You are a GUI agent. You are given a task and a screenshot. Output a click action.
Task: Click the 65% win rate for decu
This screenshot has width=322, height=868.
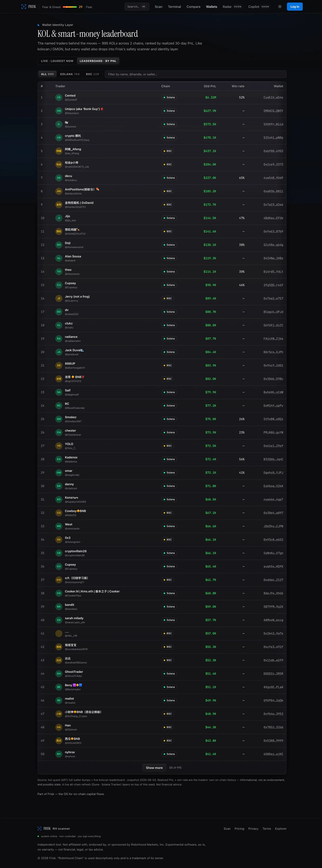pyautogui.click(x=242, y=178)
